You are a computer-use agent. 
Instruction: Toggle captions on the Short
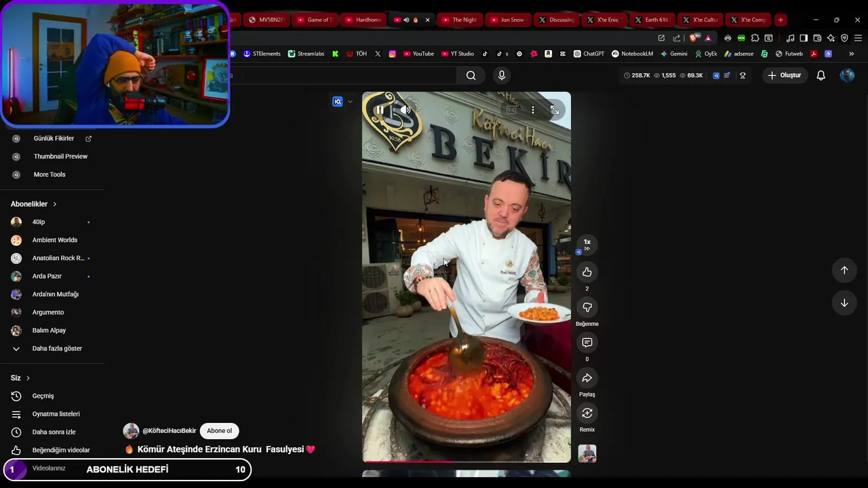[511, 110]
